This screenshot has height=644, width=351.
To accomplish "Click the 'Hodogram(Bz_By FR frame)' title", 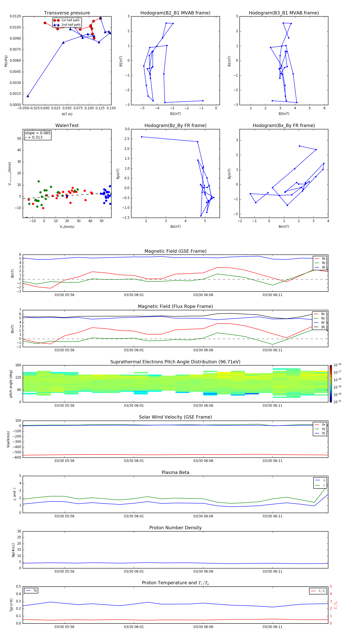I will pos(175,125).
